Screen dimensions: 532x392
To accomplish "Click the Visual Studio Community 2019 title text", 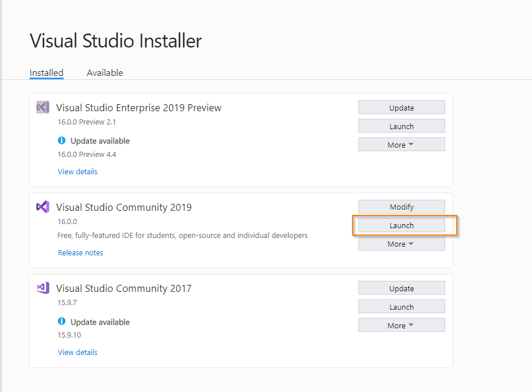I will point(124,207).
